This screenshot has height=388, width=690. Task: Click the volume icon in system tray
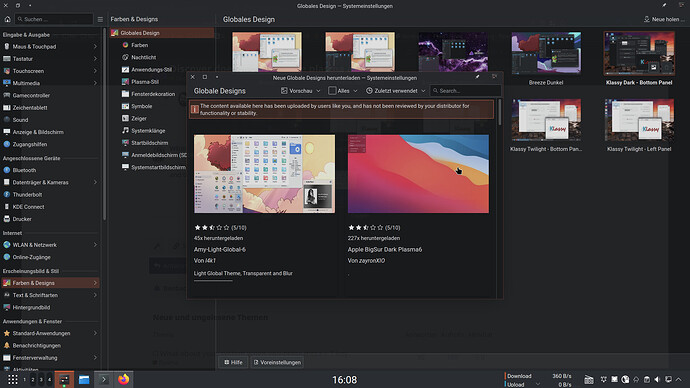657,379
